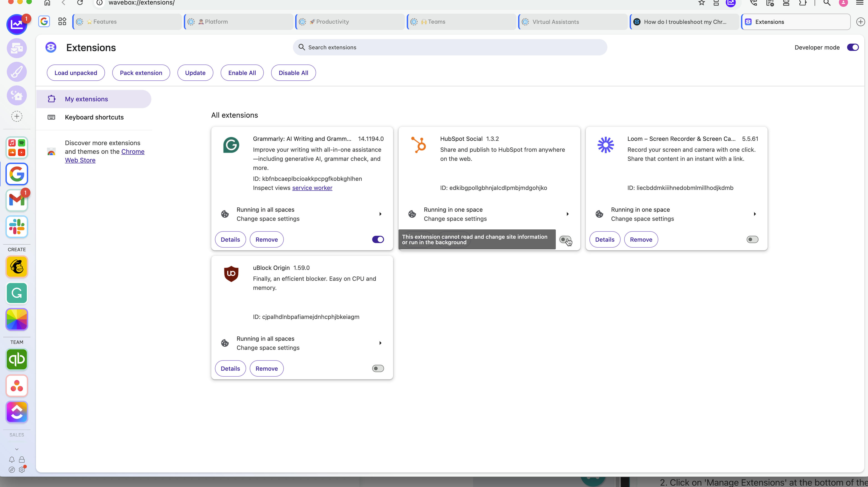Expand Grammarly space settings arrow

tap(380, 214)
